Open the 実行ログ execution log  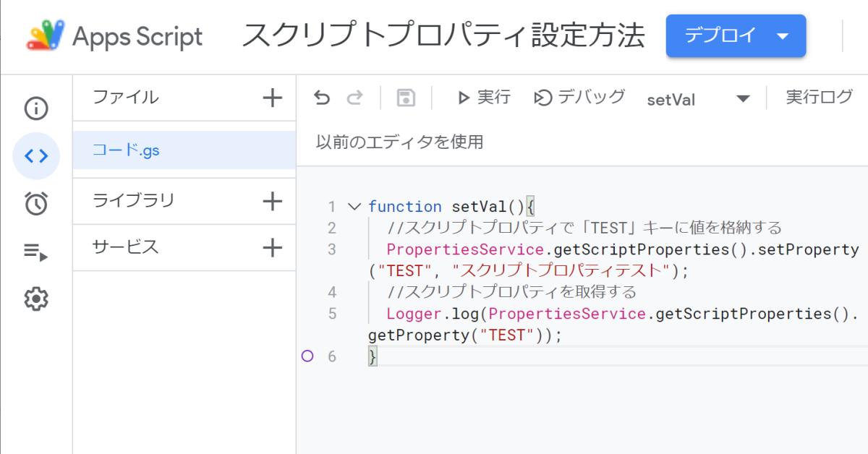pos(818,97)
